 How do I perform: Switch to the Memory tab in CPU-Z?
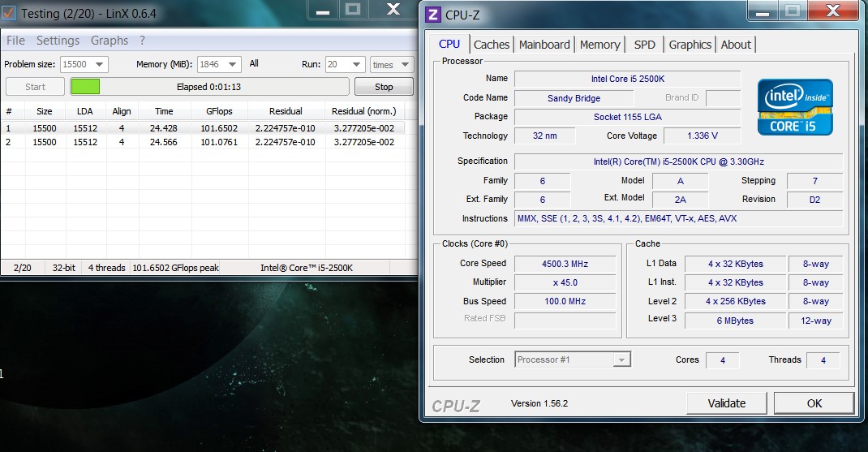[x=599, y=45]
